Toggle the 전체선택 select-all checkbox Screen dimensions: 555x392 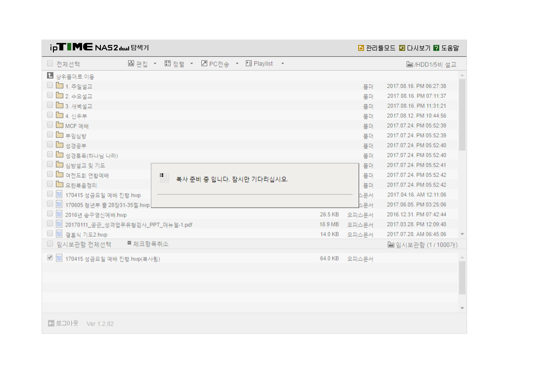[50, 63]
